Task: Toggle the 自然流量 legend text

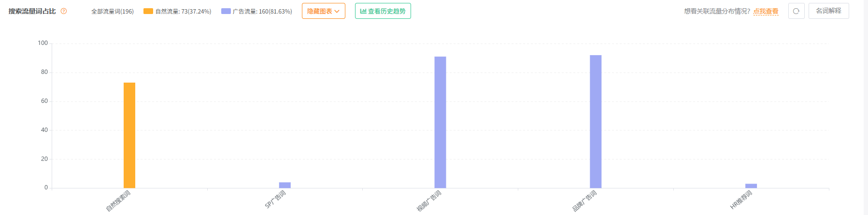Action: point(183,11)
